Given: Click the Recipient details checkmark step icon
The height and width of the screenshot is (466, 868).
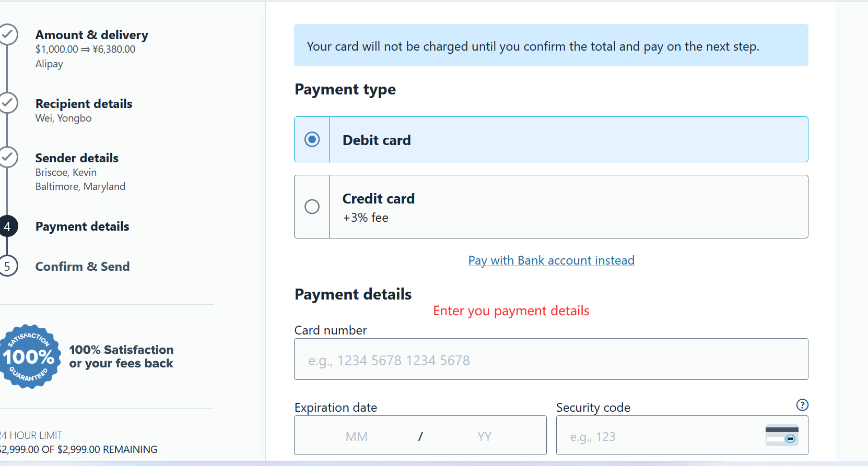Looking at the screenshot, I should 7,103.
